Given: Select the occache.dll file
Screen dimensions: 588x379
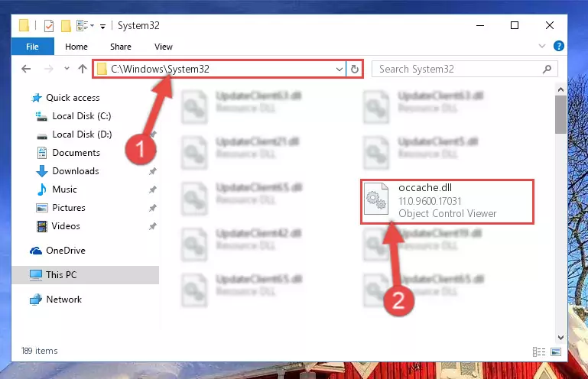Looking at the screenshot, I should pos(447,202).
